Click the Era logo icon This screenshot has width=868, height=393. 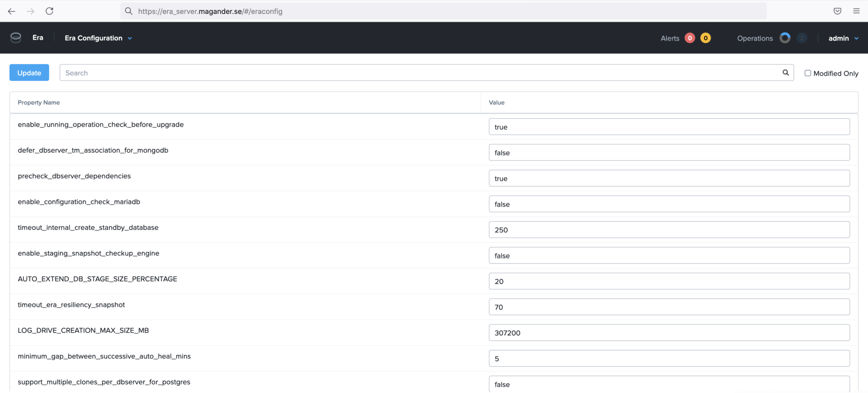(x=15, y=38)
